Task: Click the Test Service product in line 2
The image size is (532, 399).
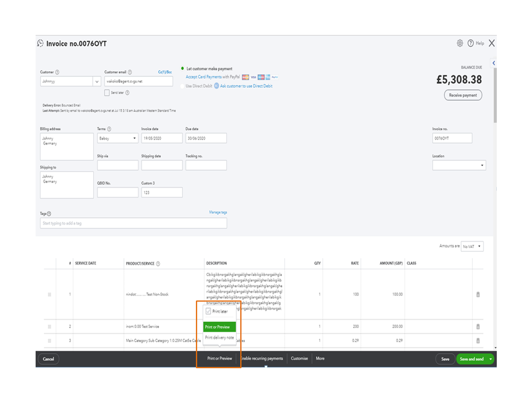Action: [x=143, y=327]
